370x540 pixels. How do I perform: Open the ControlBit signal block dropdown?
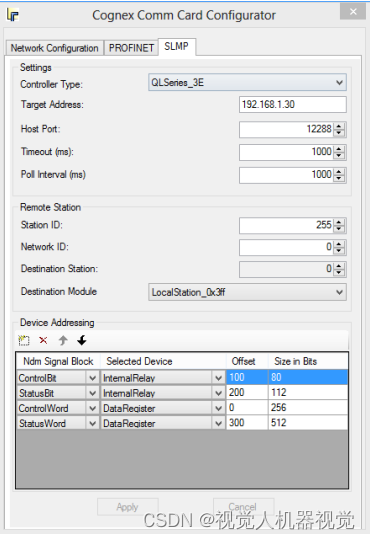93,378
